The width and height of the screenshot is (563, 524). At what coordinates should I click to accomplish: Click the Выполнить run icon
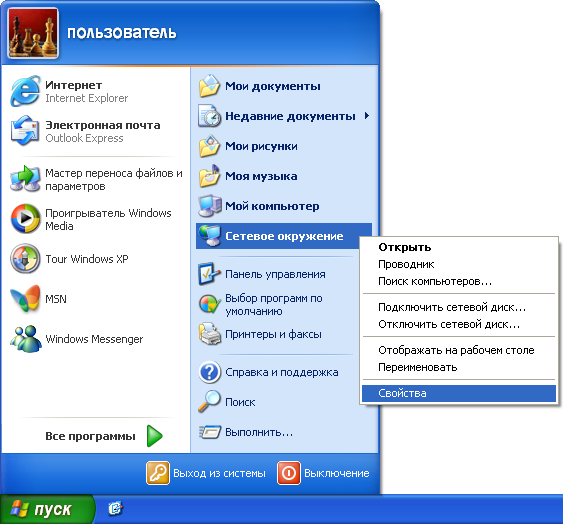(x=210, y=431)
